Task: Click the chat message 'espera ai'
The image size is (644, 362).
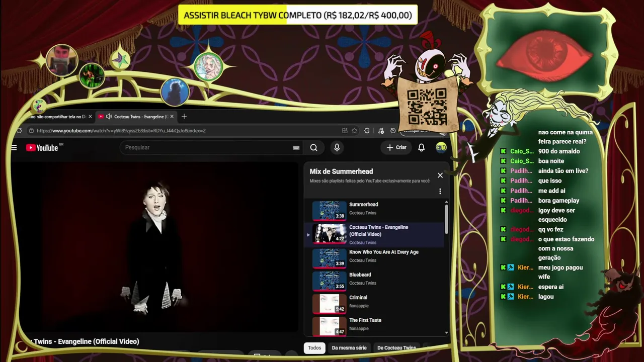Action: (x=551, y=287)
